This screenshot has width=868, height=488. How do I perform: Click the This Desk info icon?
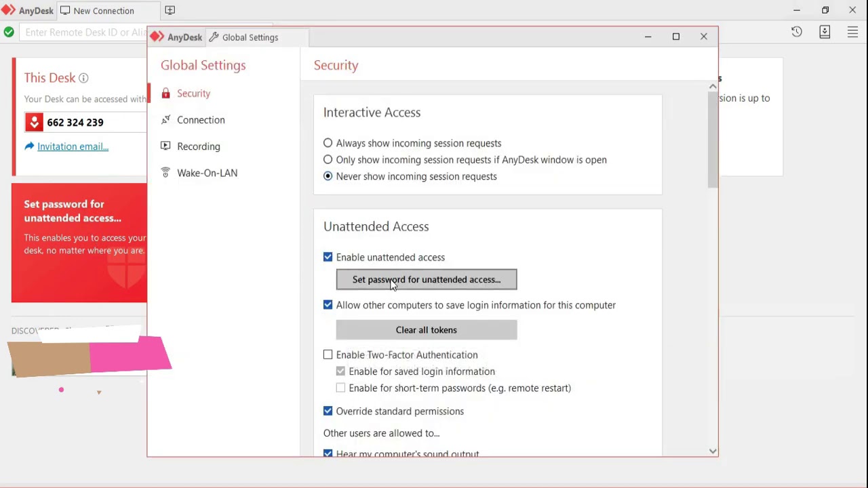83,78
